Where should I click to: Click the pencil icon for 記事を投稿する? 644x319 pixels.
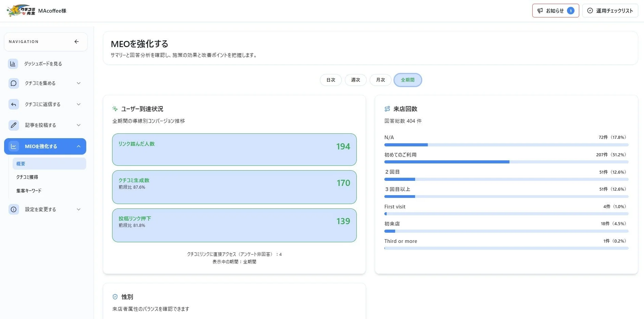[x=13, y=125]
